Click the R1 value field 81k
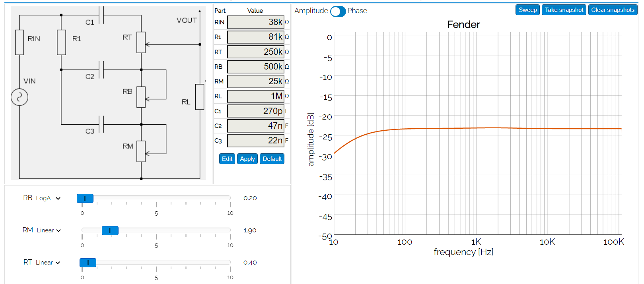 [256, 37]
